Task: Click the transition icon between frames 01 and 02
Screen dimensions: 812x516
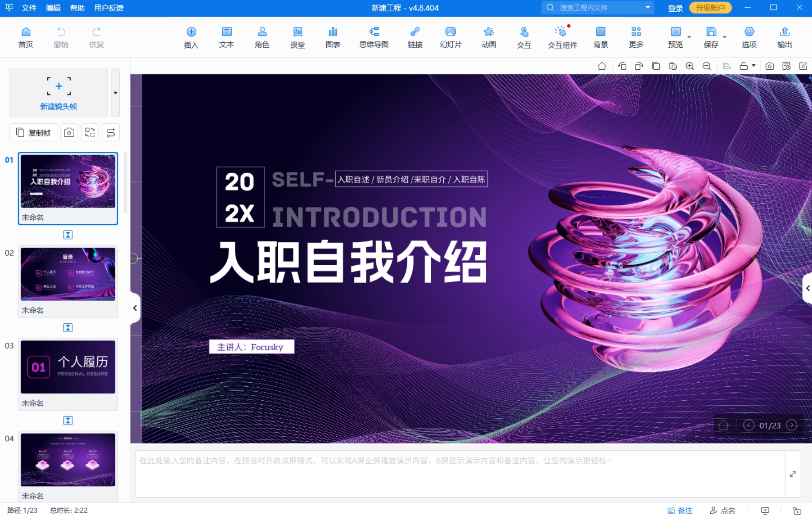Action: coord(68,235)
